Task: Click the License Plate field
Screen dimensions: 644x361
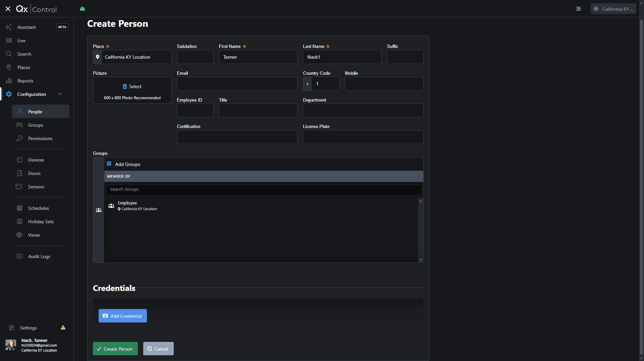Action: click(363, 137)
